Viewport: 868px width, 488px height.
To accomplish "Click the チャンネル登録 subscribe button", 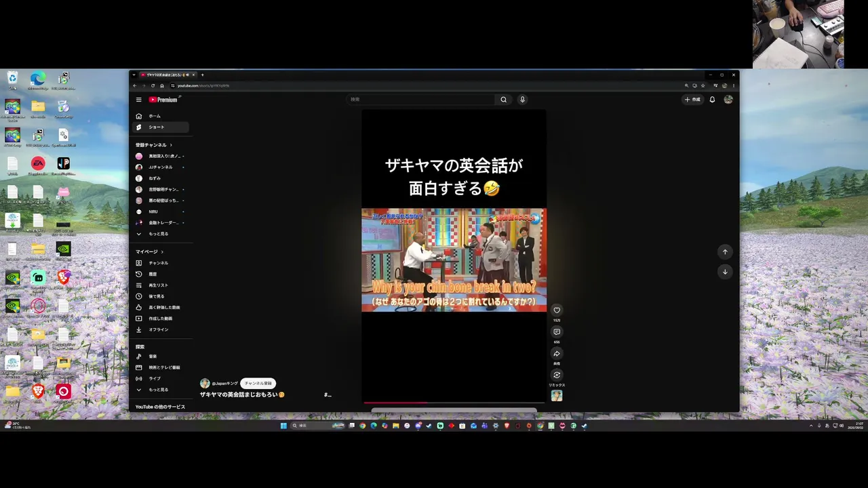I will pyautogui.click(x=258, y=384).
